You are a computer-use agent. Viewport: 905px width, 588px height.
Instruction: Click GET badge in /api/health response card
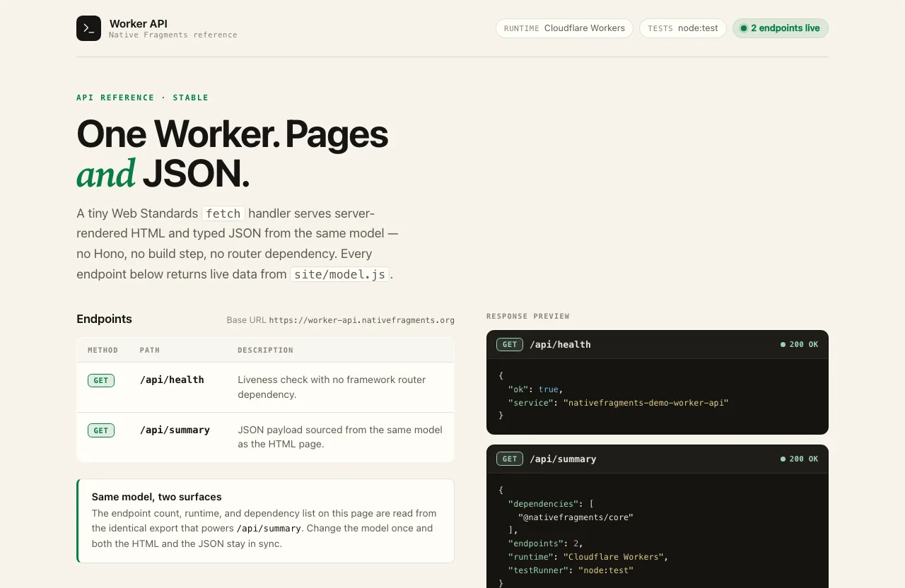tap(510, 344)
